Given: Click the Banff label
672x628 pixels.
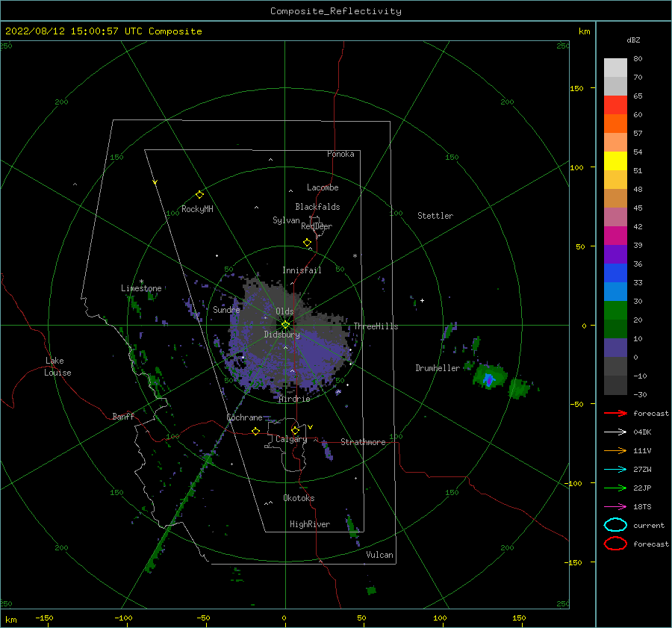Looking at the screenshot, I should 123,416.
